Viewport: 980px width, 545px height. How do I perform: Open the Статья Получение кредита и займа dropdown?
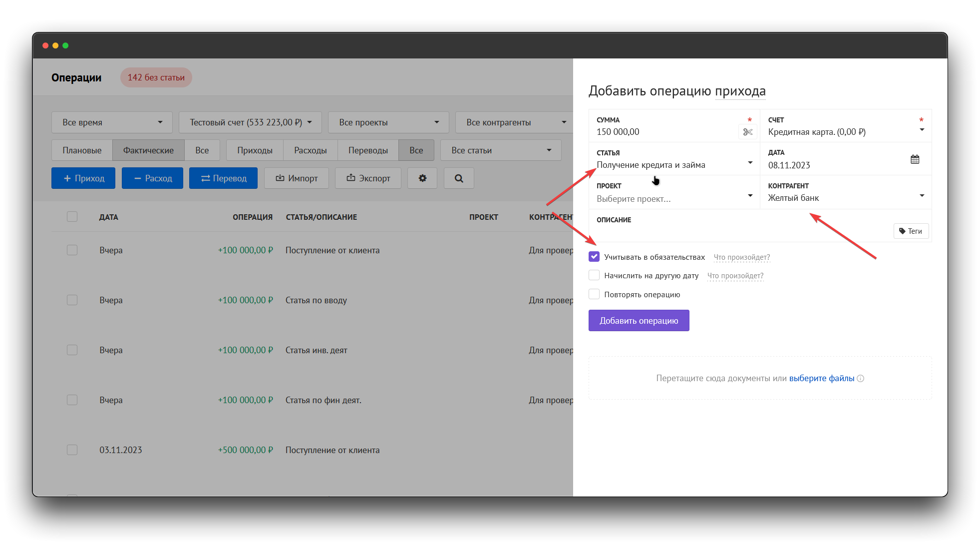click(674, 159)
